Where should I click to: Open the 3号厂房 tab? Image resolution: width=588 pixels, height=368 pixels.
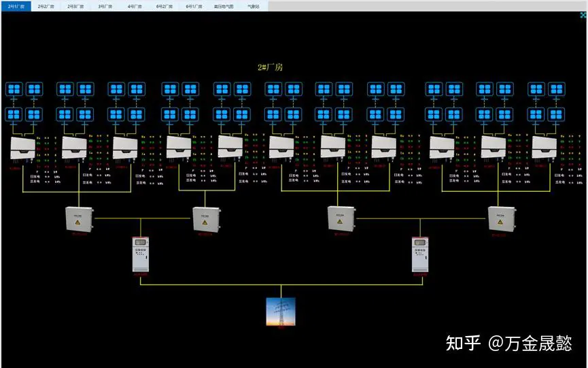click(105, 5)
